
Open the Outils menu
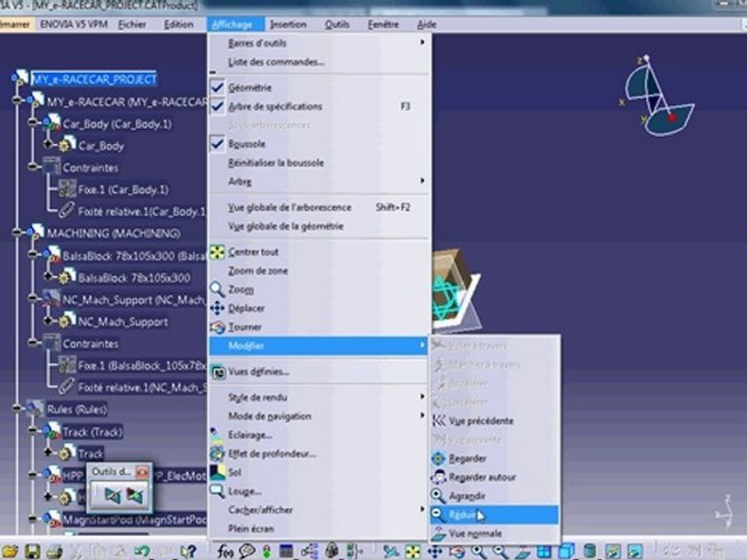337,24
